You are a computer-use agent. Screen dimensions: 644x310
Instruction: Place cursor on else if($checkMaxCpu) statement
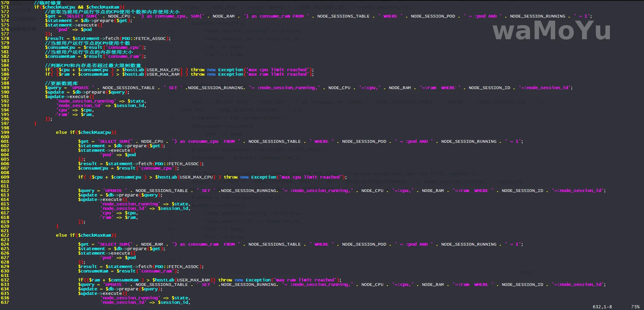pyautogui.click(x=86, y=132)
